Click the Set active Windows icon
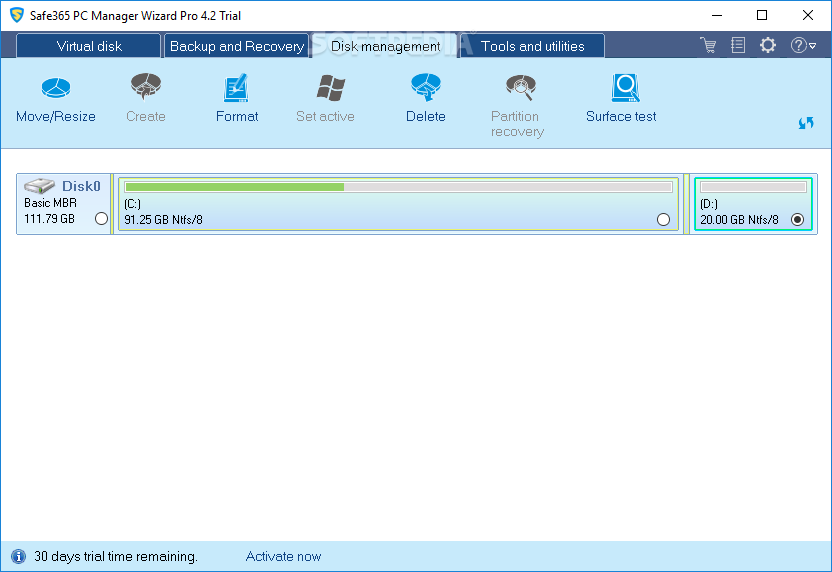832x572 pixels. 330,88
